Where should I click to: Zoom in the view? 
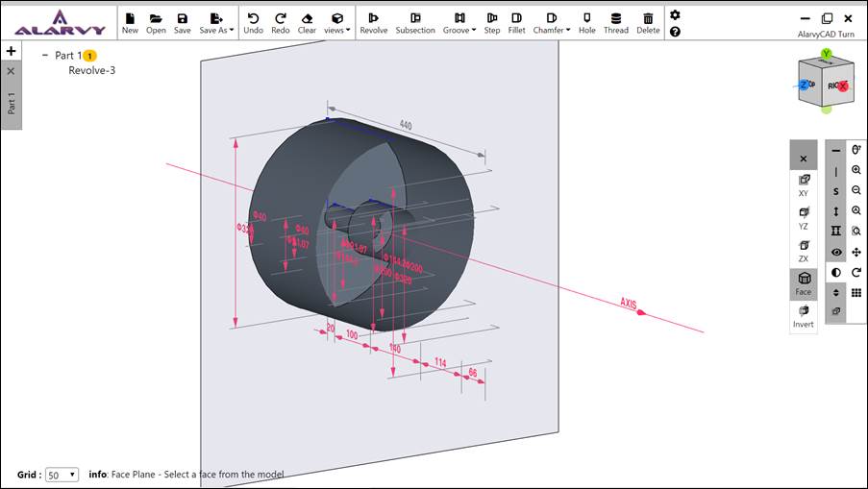(x=856, y=170)
